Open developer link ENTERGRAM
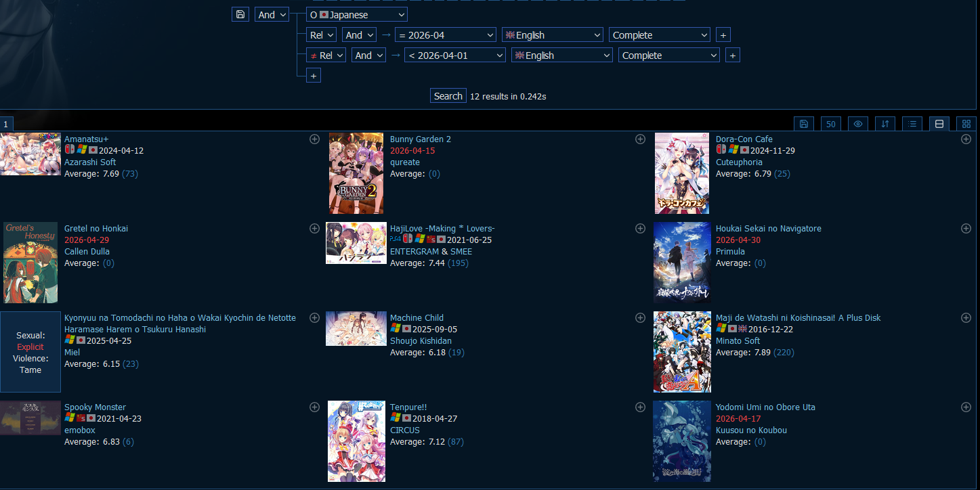980x490 pixels. [414, 251]
